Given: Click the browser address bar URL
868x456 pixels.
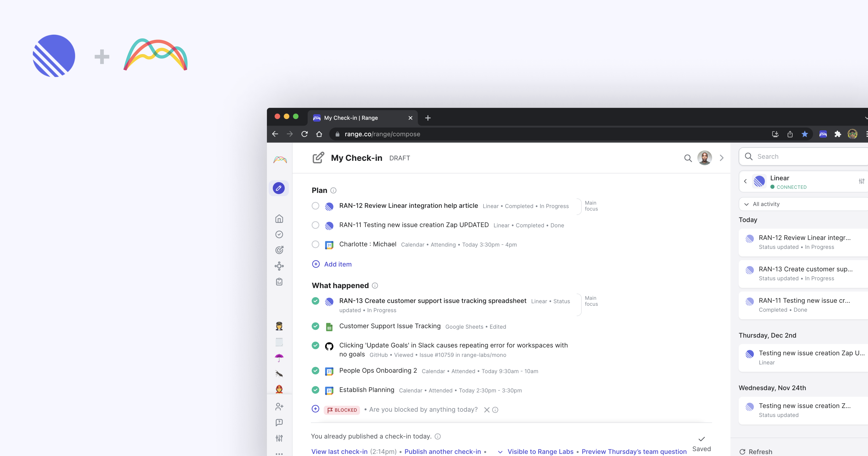Looking at the screenshot, I should pos(382,134).
